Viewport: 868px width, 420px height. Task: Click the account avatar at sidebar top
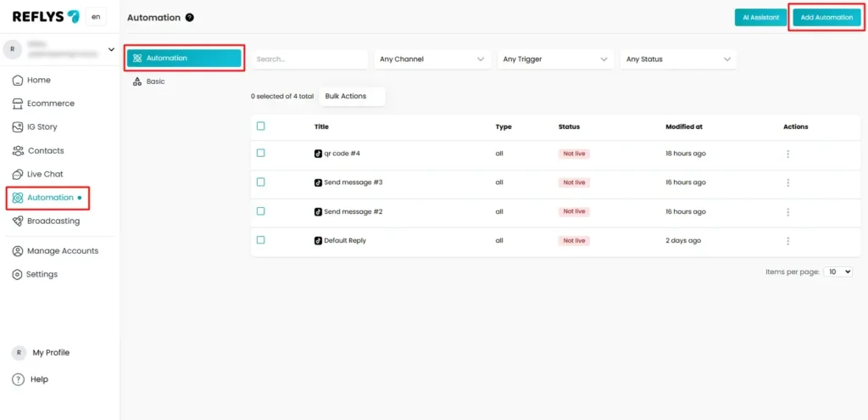12,49
